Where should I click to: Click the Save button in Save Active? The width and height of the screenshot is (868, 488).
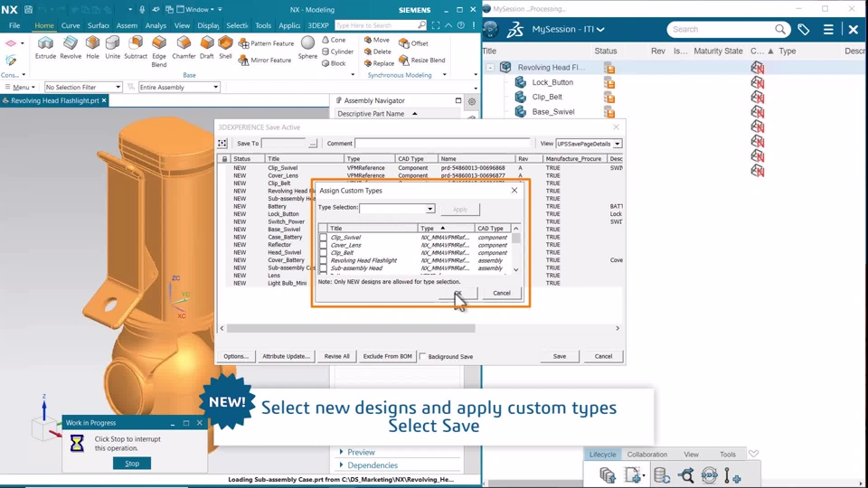click(x=560, y=356)
